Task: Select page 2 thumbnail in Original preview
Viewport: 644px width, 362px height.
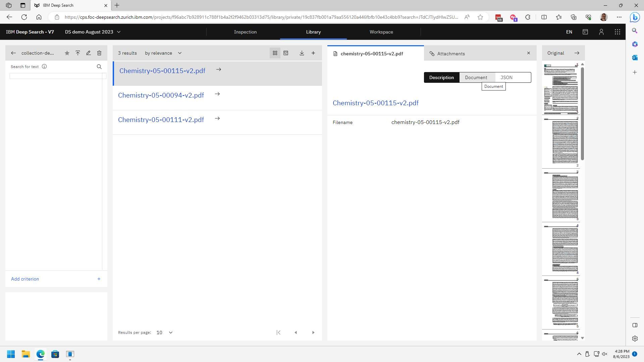Action: coord(561,142)
